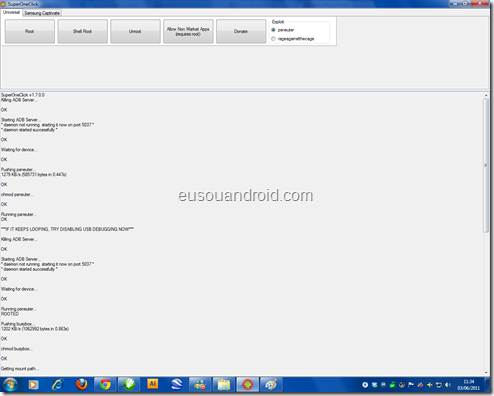
Task: Click the Root button
Action: coord(30,31)
